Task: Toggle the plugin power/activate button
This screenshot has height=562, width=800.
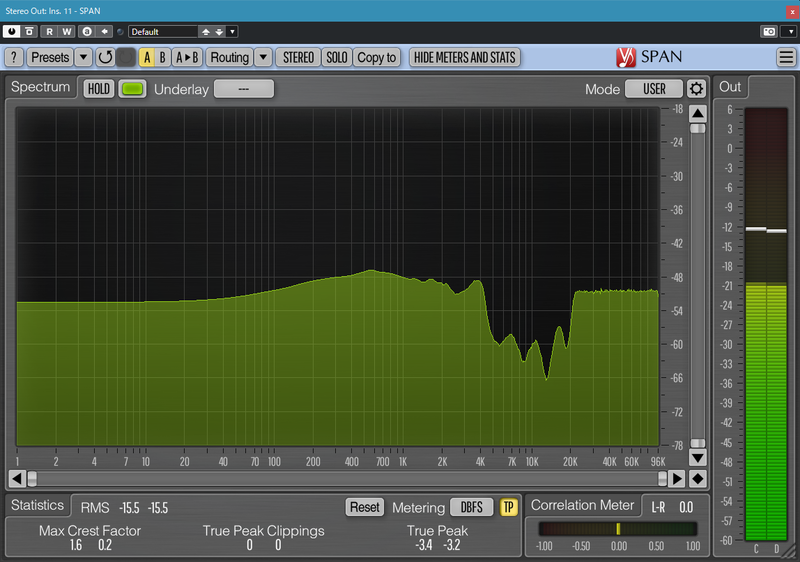Action: 11,32
